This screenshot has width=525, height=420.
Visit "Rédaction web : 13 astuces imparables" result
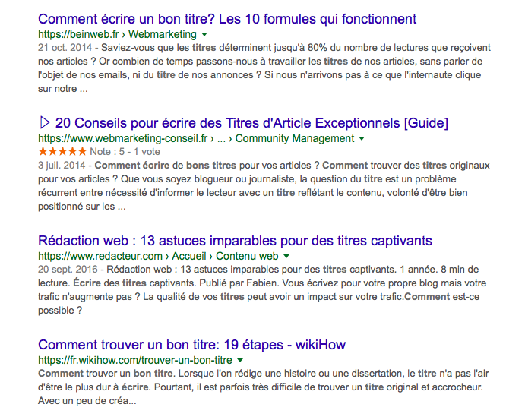pyautogui.click(x=235, y=241)
